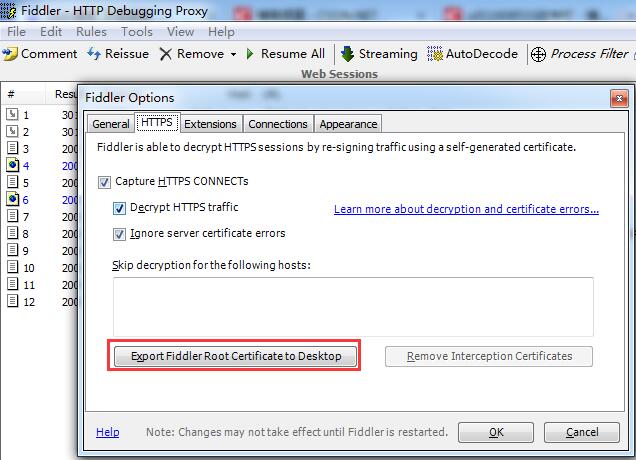
Task: Uncheck Capture HTTPS CONNECTs
Action: [104, 182]
